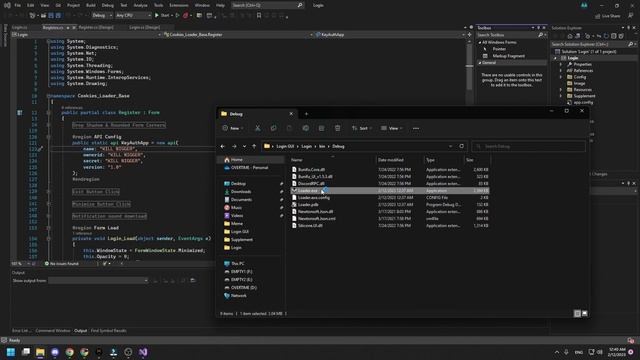Refresh the Debug folder view
This screenshot has width=640, height=360.
(x=462, y=146)
